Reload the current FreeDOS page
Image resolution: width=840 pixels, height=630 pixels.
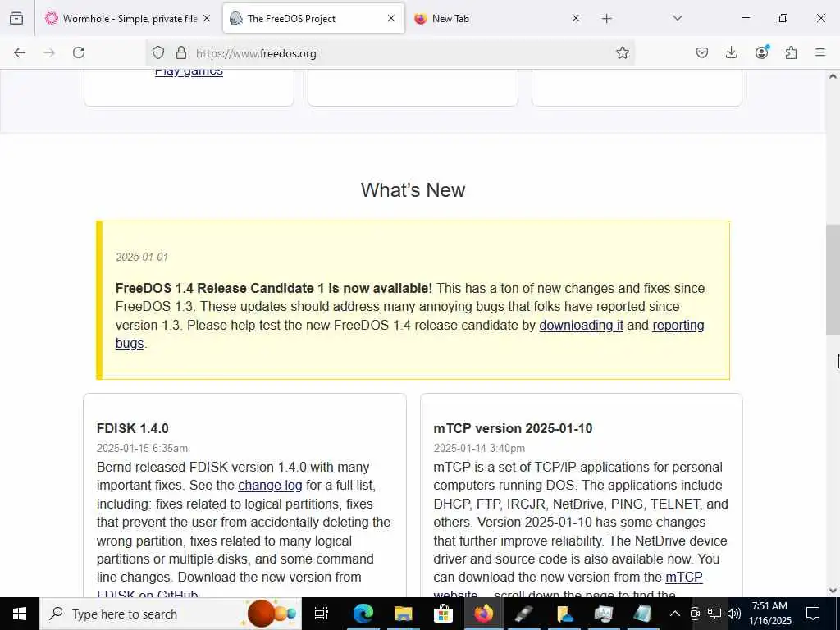point(79,52)
